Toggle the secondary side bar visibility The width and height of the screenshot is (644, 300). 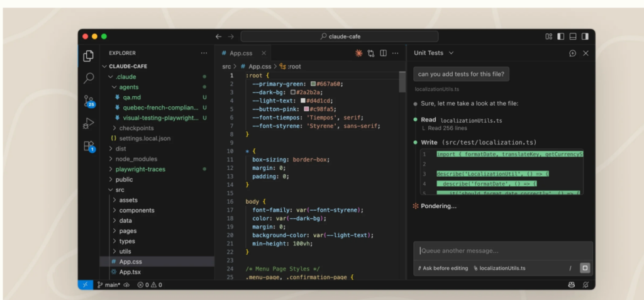point(585,36)
